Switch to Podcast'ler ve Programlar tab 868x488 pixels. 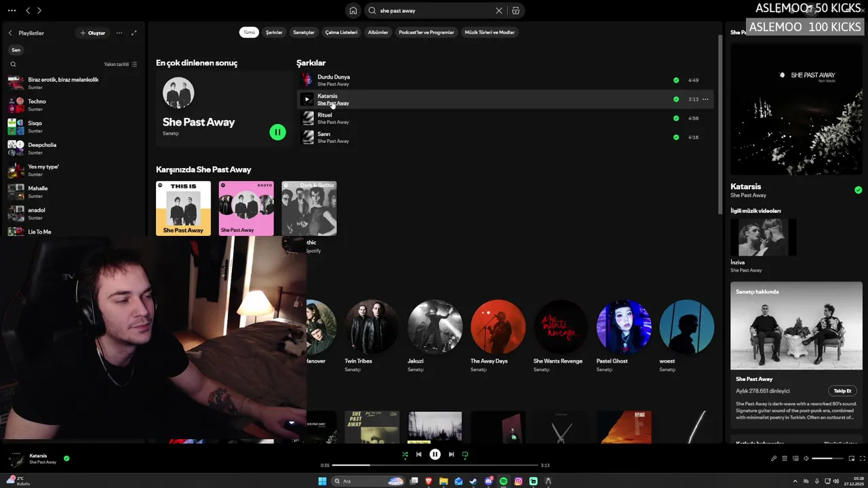[427, 32]
